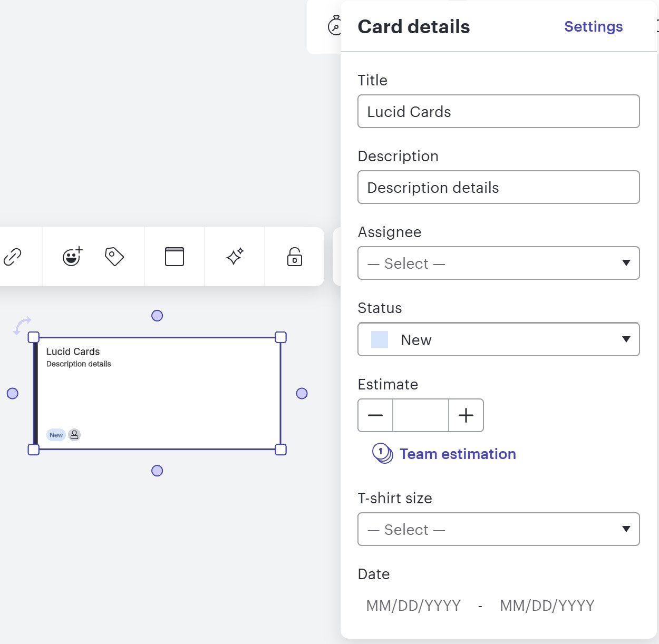659x644 pixels.
Task: Click the New status badge on the card
Action: coord(56,435)
